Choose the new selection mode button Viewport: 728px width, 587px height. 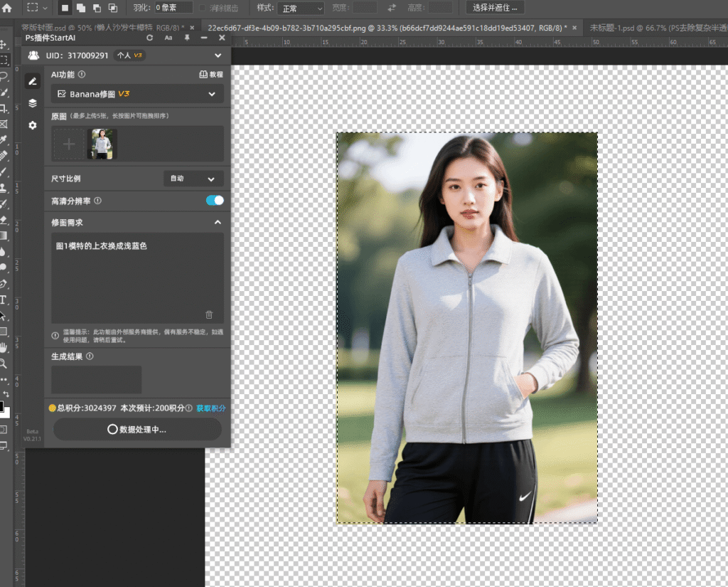coord(65,8)
